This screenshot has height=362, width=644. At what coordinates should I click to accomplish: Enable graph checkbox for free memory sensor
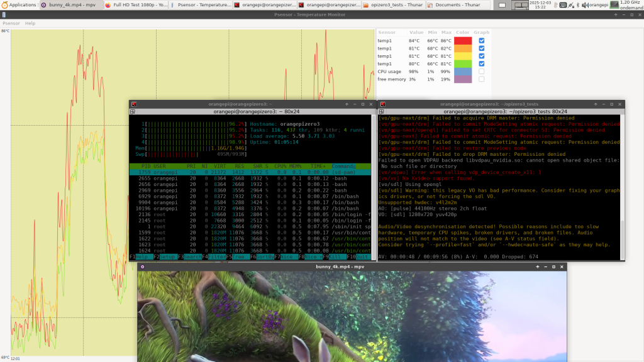tap(482, 79)
